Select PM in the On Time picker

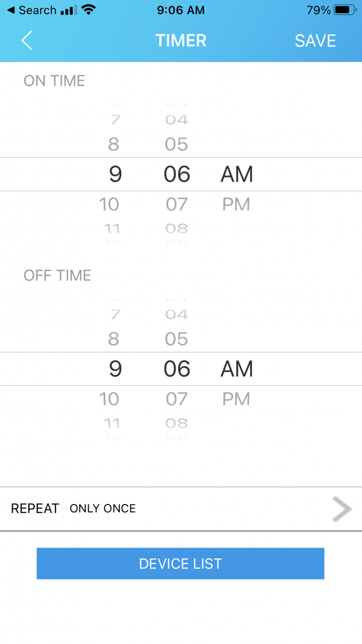coord(236,204)
